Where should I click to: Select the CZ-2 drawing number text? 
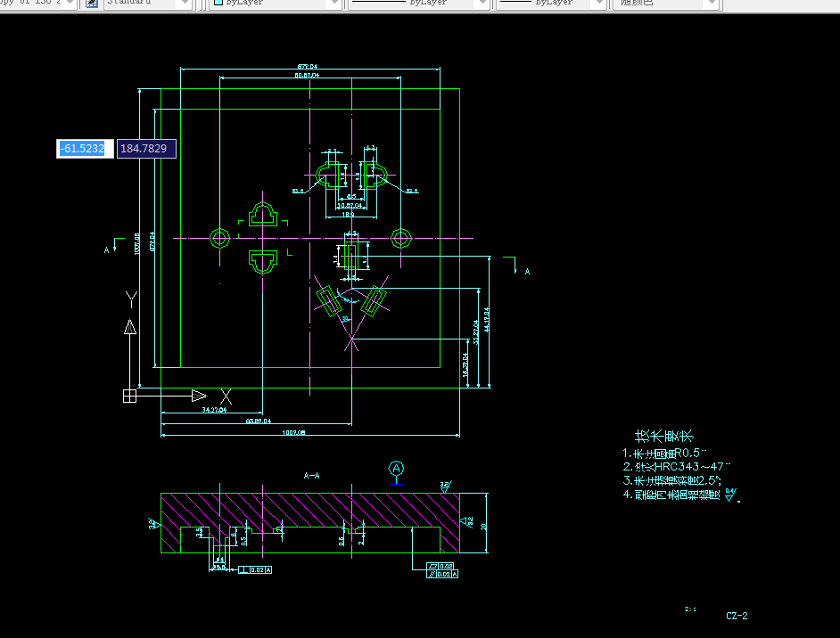(x=737, y=616)
